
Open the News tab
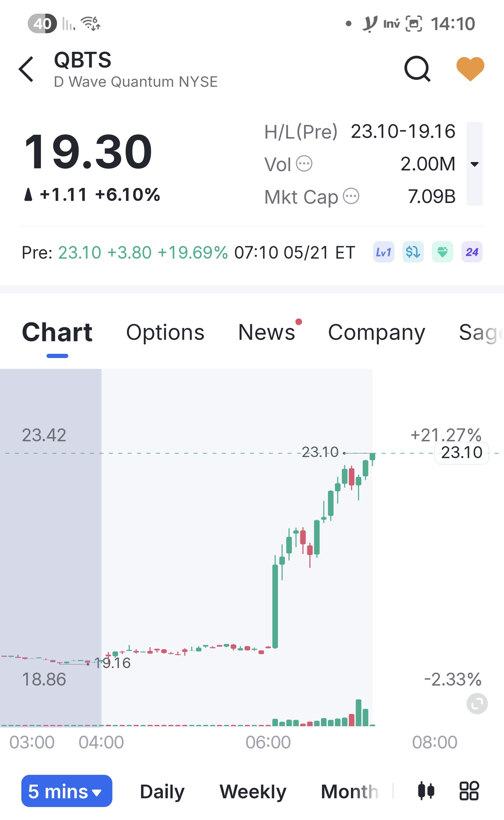(267, 332)
